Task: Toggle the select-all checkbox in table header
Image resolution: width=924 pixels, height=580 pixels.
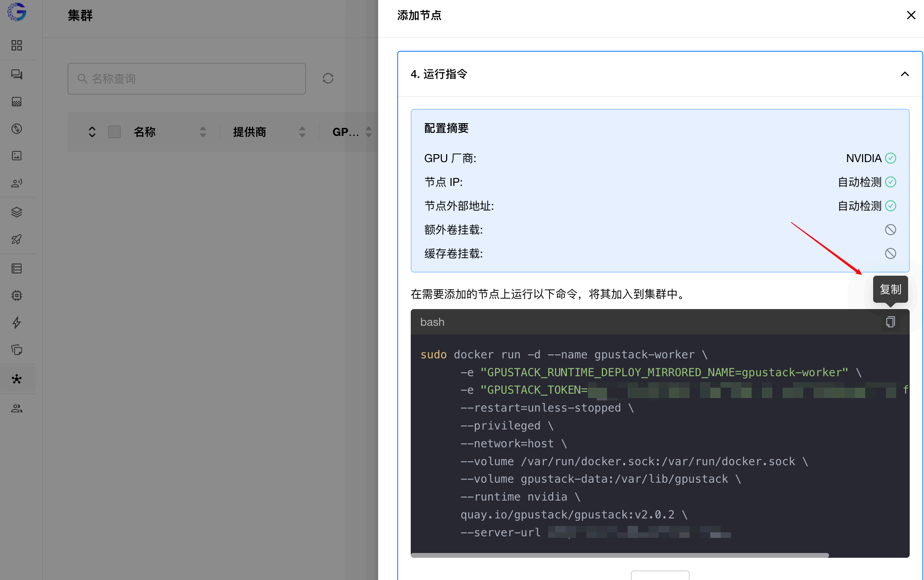Action: (x=114, y=132)
